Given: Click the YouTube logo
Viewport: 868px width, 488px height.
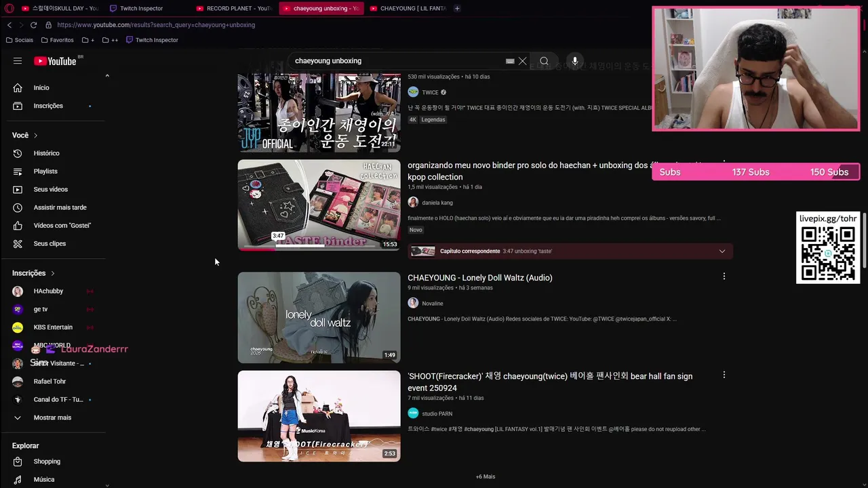Looking at the screenshot, I should (55, 61).
